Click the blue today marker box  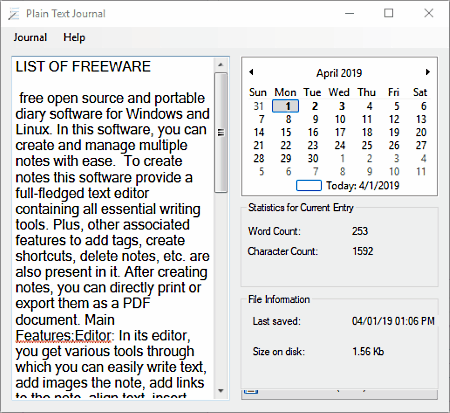click(309, 186)
